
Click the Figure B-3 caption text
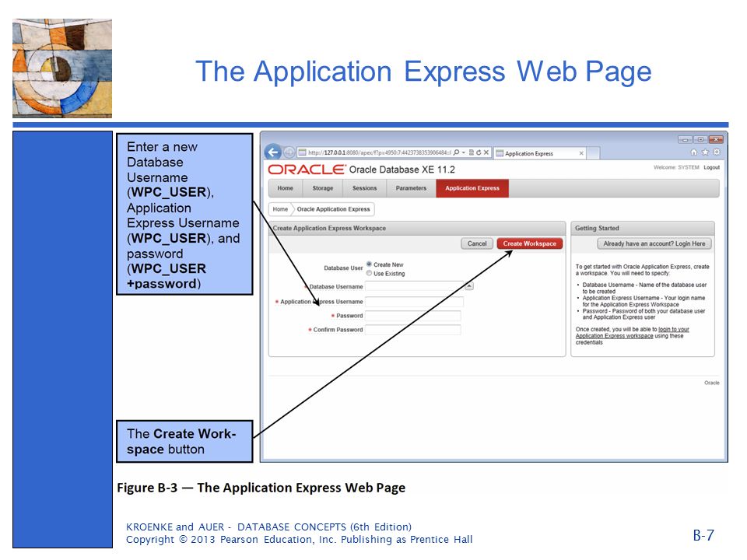[261, 488]
